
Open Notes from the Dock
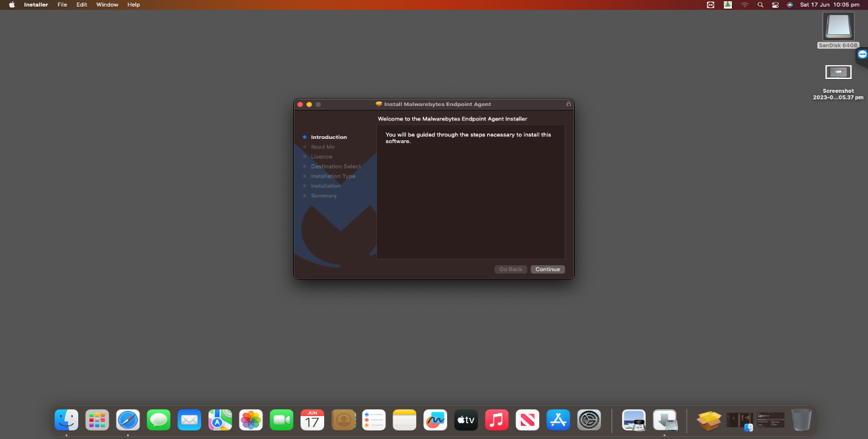click(404, 419)
